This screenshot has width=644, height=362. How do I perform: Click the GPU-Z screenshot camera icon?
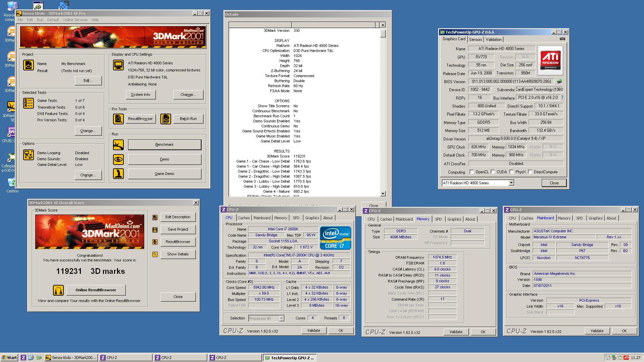pyautogui.click(x=562, y=39)
